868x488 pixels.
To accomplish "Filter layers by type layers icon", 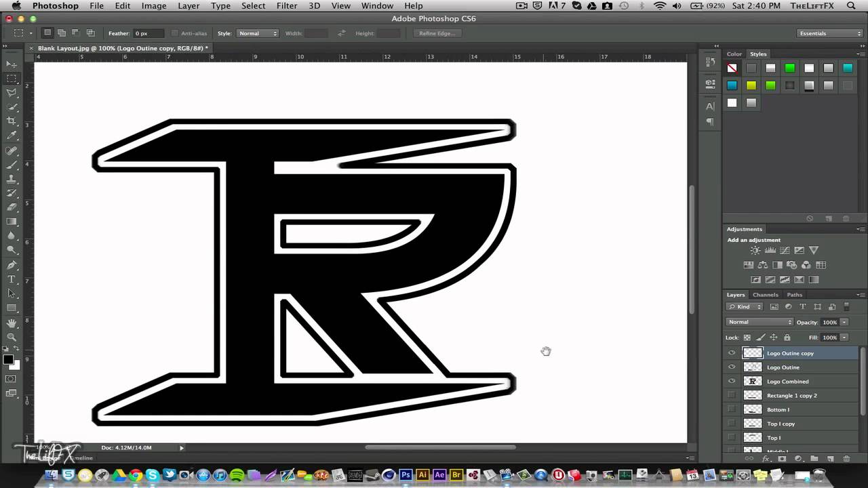I will [803, 307].
